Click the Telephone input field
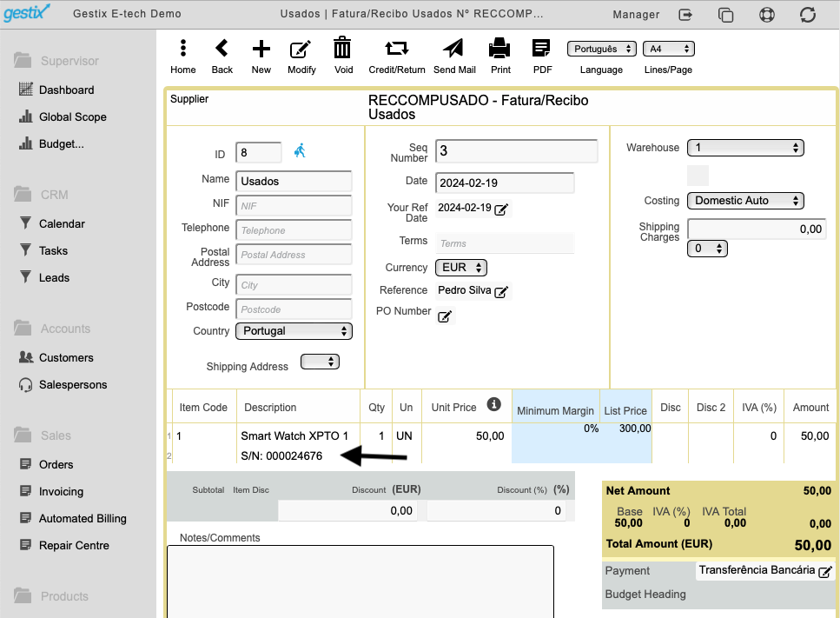The width and height of the screenshot is (840, 618). pyautogui.click(x=294, y=230)
